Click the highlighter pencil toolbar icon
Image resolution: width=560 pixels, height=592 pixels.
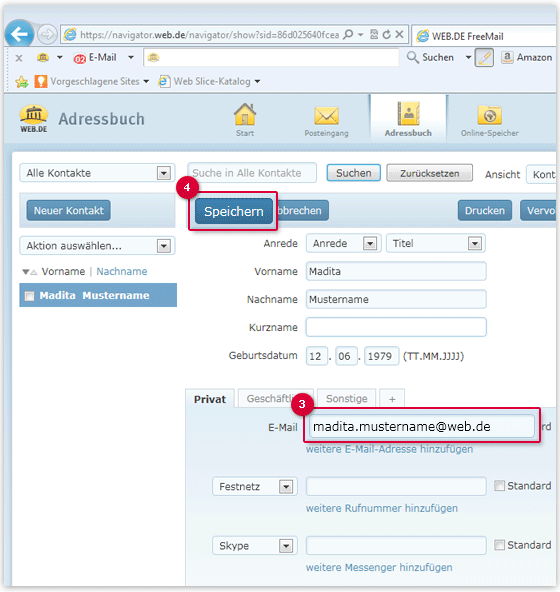484,58
